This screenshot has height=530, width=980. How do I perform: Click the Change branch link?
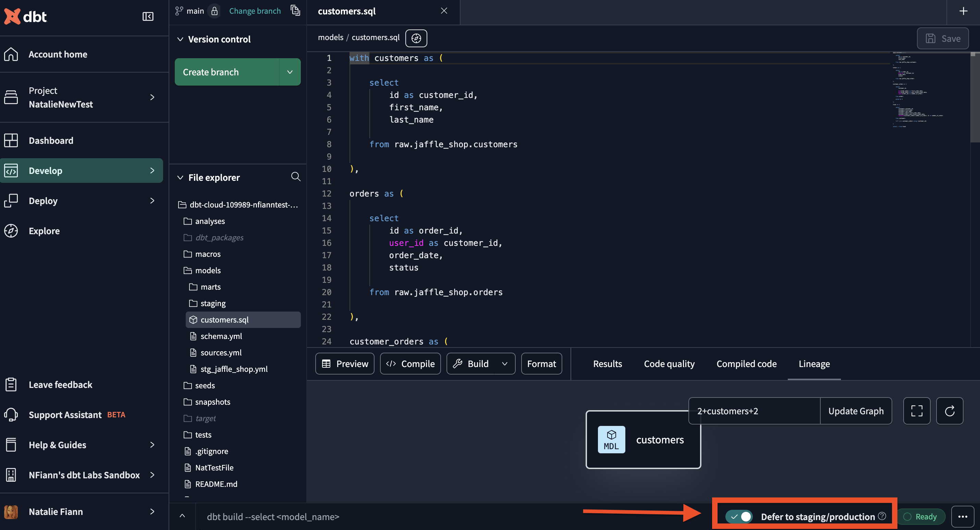tap(255, 11)
